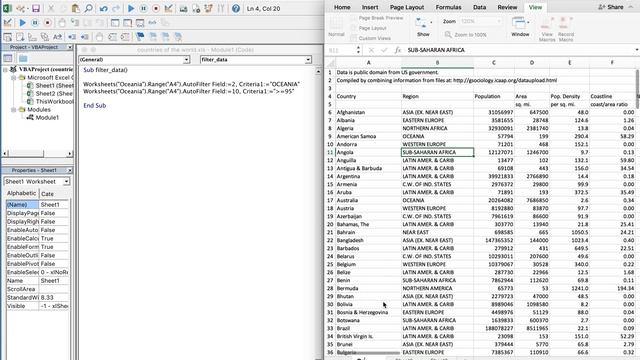The image size is (640, 360).
Task: Toggle bookmark with the blue flag icon
Action: pyautogui.click(x=140, y=37)
